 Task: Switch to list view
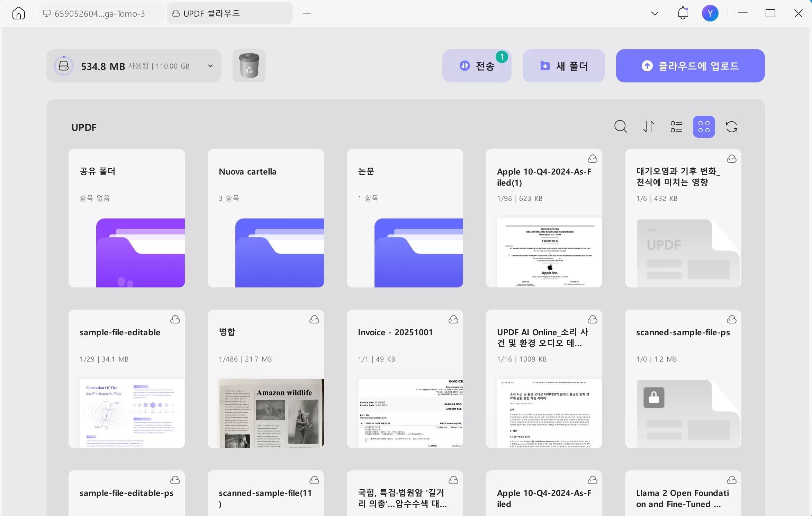(676, 126)
